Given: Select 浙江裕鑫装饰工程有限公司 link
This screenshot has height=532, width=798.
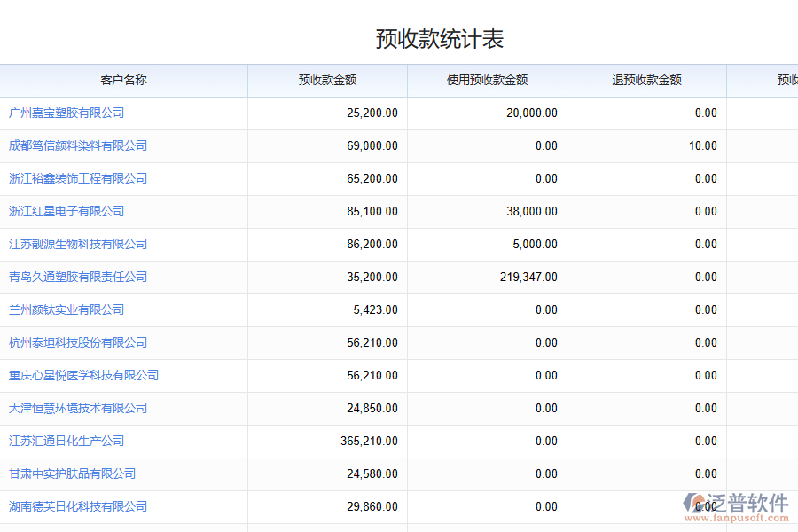Looking at the screenshot, I should pos(75,178).
